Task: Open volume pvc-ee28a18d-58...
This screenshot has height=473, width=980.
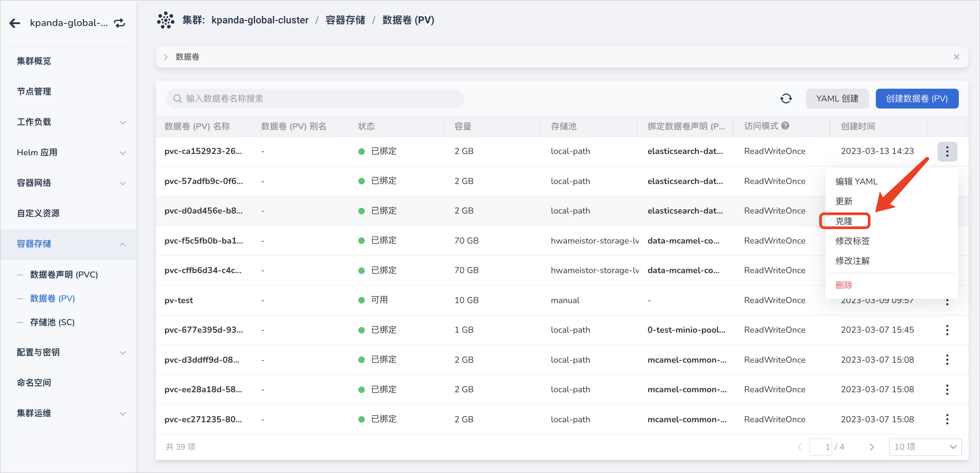Action: point(203,389)
